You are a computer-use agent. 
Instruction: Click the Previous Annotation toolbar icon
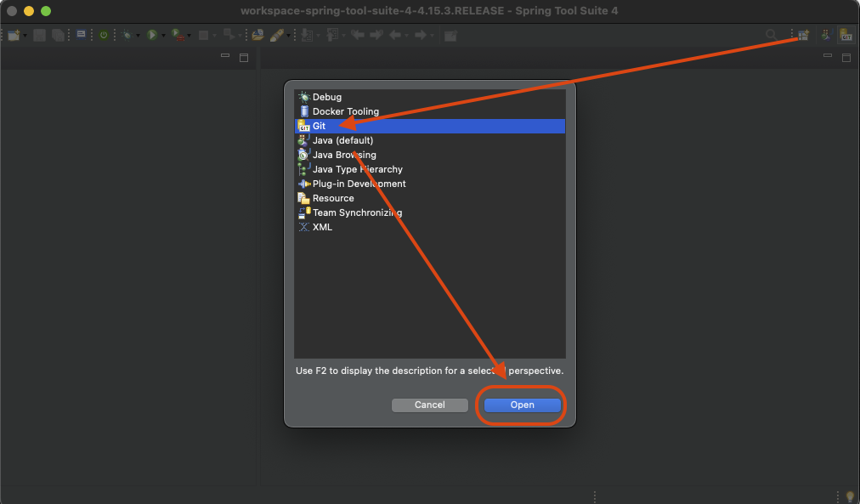click(x=332, y=35)
